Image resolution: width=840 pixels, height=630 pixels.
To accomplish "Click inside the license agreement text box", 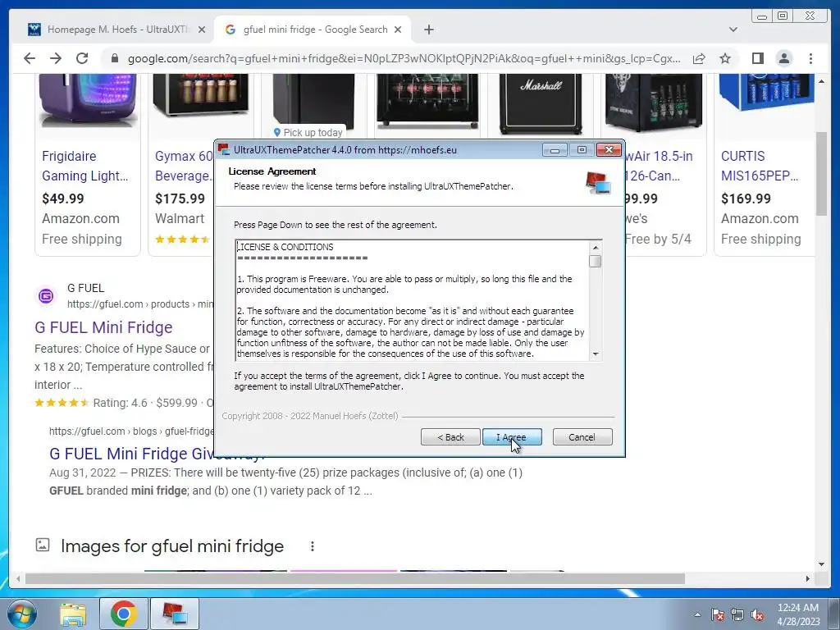I will [413, 300].
